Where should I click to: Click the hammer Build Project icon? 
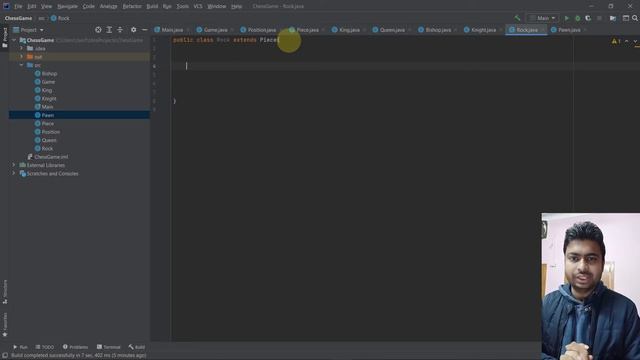pyautogui.click(x=517, y=18)
